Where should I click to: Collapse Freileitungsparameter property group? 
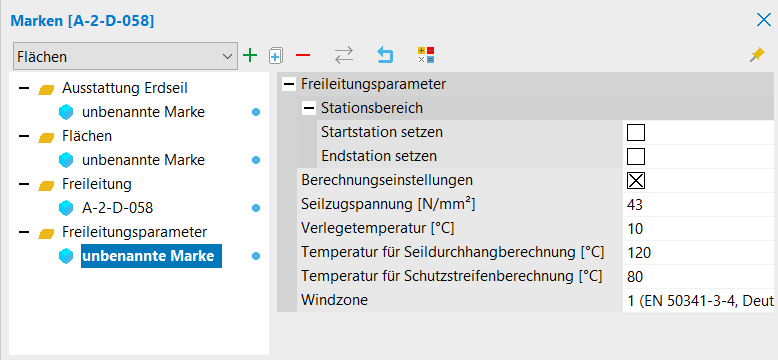(x=289, y=84)
